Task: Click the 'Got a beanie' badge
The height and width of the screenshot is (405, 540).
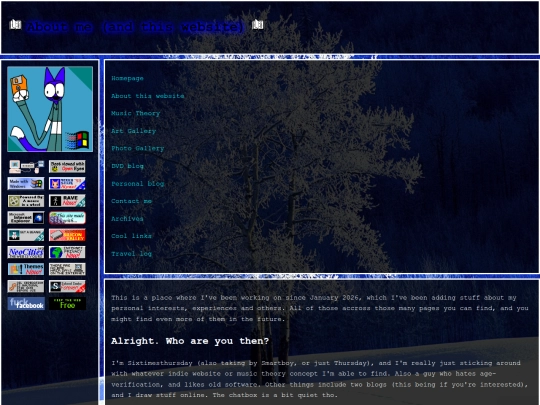Action: point(26,235)
